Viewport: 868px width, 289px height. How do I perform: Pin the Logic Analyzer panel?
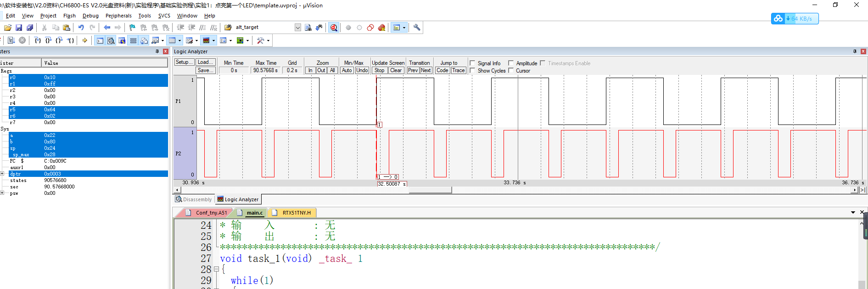[855, 51]
